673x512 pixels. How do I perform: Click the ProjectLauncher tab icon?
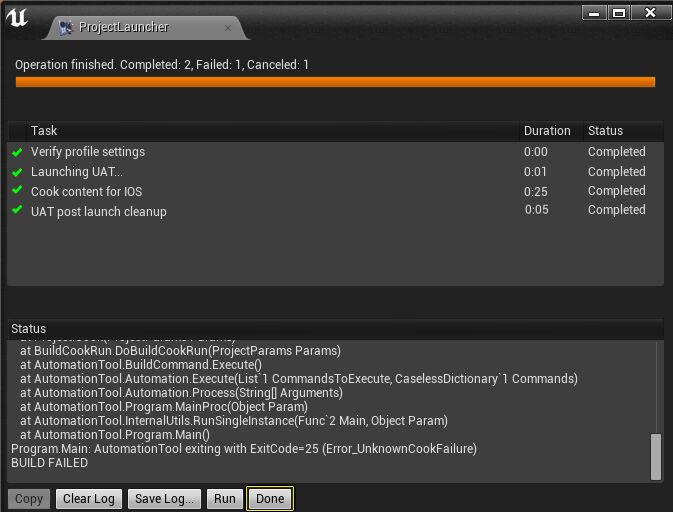[x=66, y=28]
